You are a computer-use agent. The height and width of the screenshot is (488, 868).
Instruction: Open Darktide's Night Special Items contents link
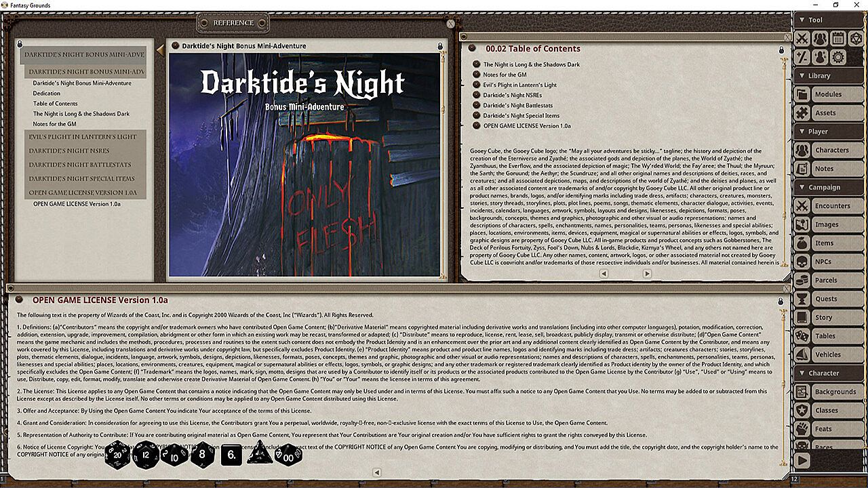click(x=521, y=116)
